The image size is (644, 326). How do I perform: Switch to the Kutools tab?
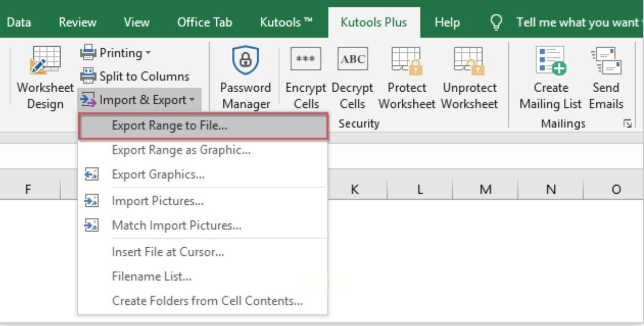[x=286, y=22]
